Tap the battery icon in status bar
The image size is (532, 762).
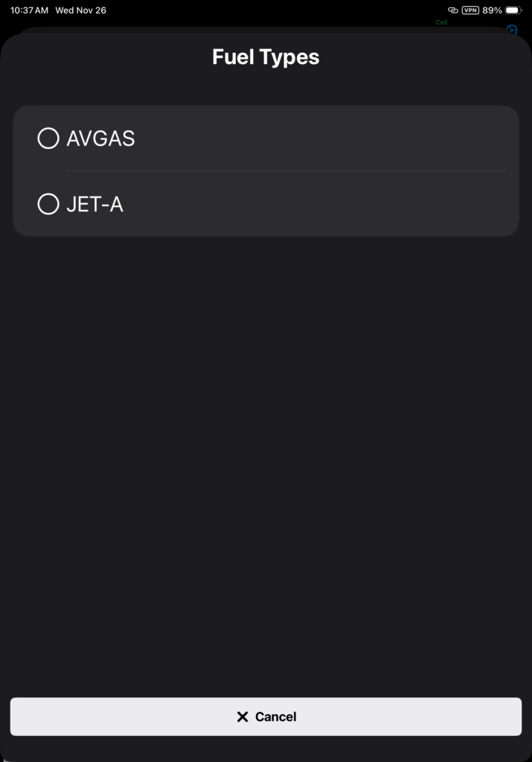[x=513, y=10]
